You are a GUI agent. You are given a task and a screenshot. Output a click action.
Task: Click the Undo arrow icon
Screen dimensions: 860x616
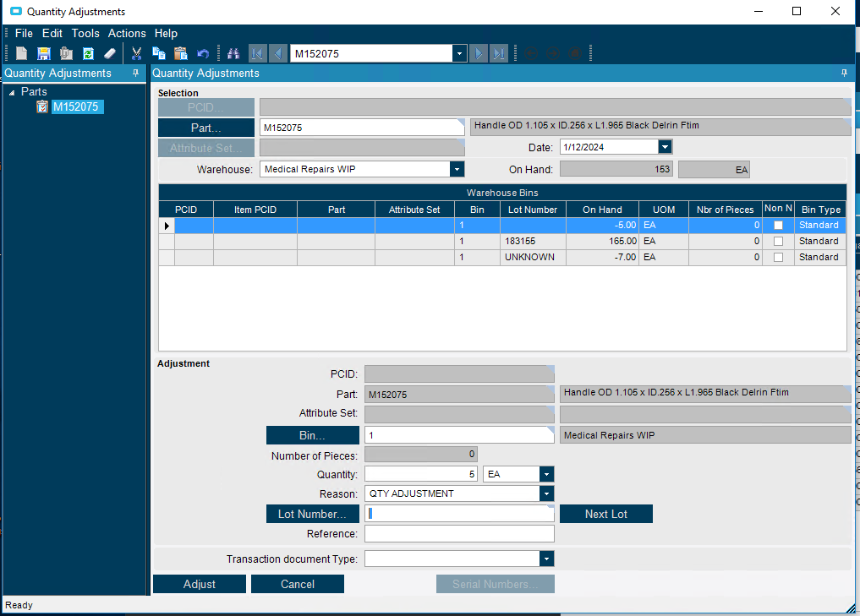203,53
